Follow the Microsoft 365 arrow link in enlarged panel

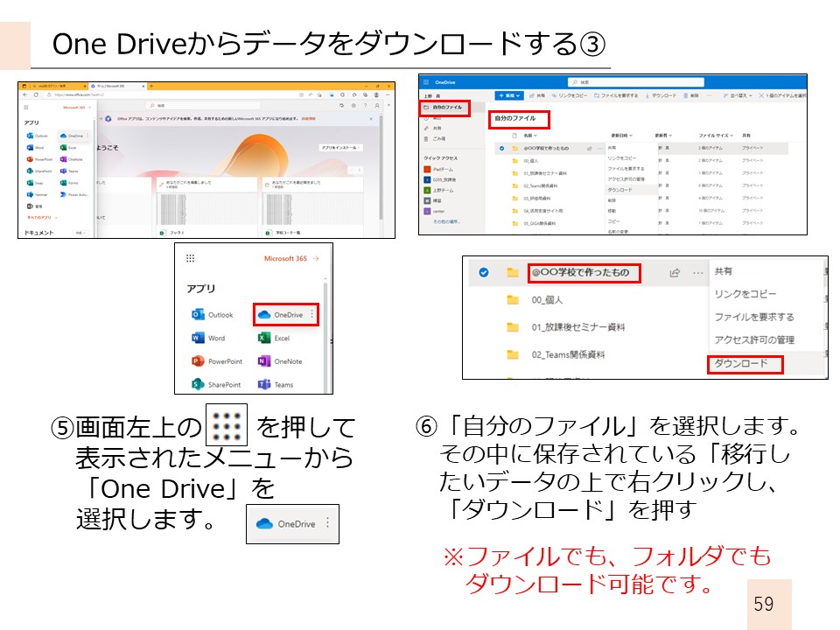click(291, 258)
